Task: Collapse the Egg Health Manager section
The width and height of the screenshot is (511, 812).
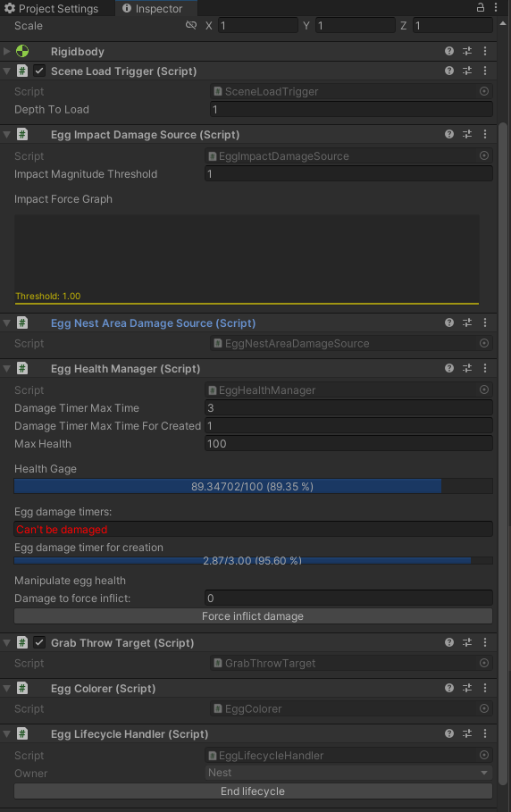Action: 7,369
